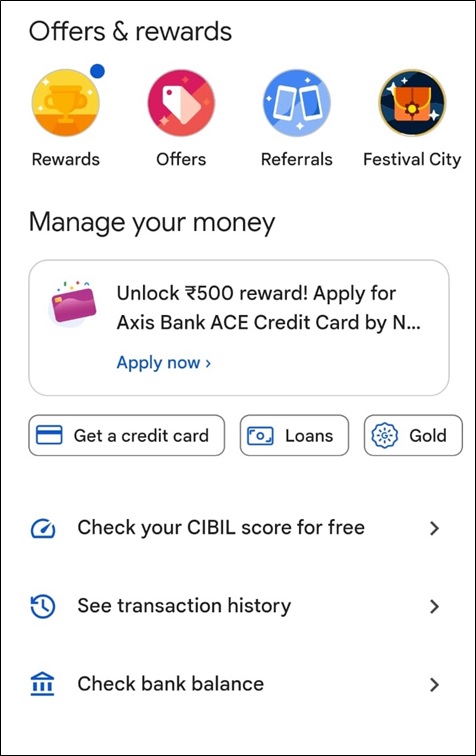This screenshot has width=476, height=756.
Task: Click the bank building icon
Action: click(x=43, y=684)
